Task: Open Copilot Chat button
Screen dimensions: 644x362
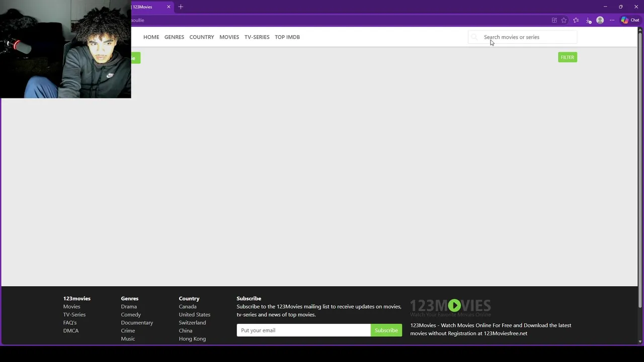Action: click(630, 20)
